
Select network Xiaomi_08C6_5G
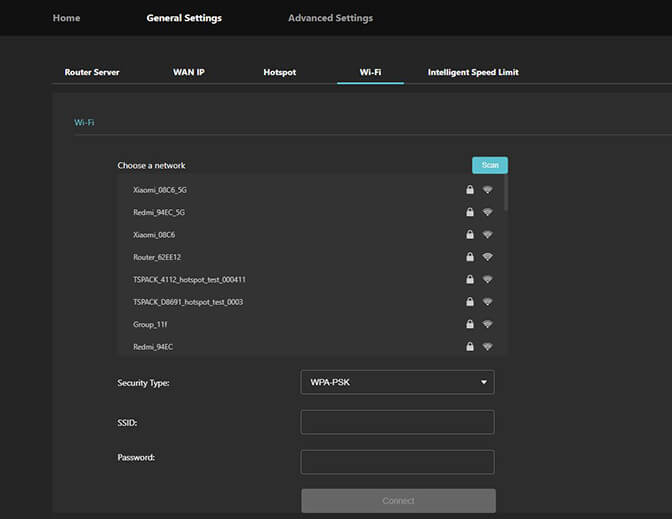pyautogui.click(x=160, y=190)
